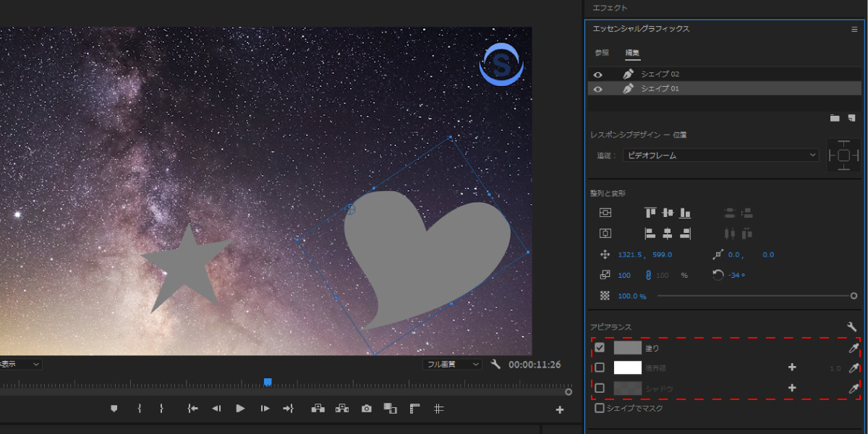Click the align top edges icon

click(650, 213)
